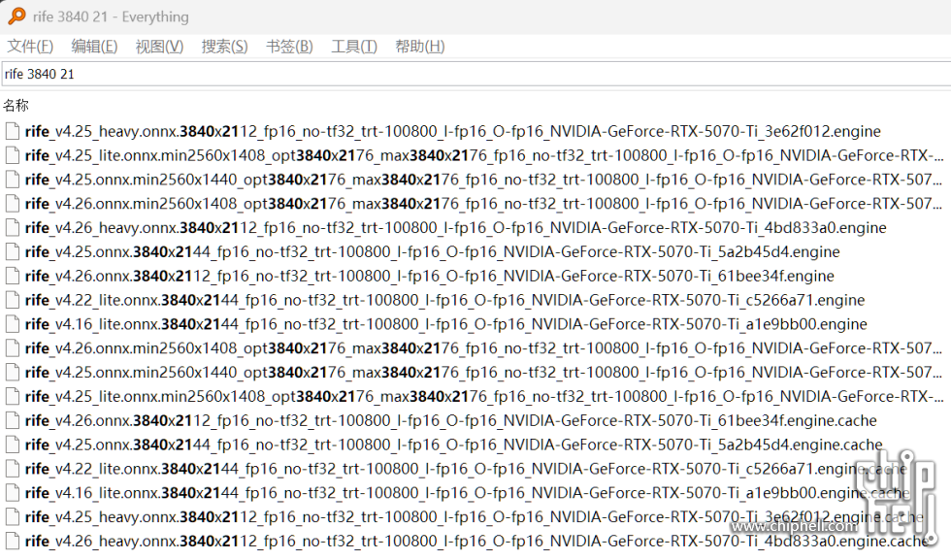Select the rife_v4.26.onnx 61bee34f.engine file name
The height and width of the screenshot is (560, 951).
coord(429,276)
